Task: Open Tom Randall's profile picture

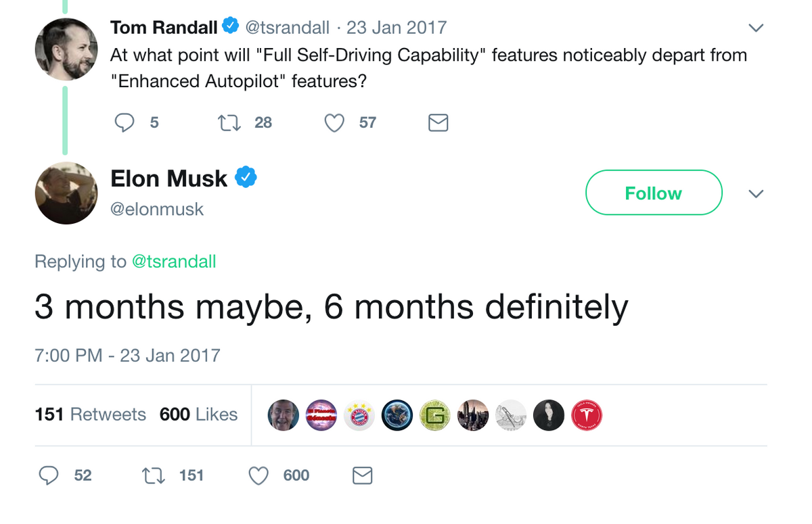Action: [66, 48]
